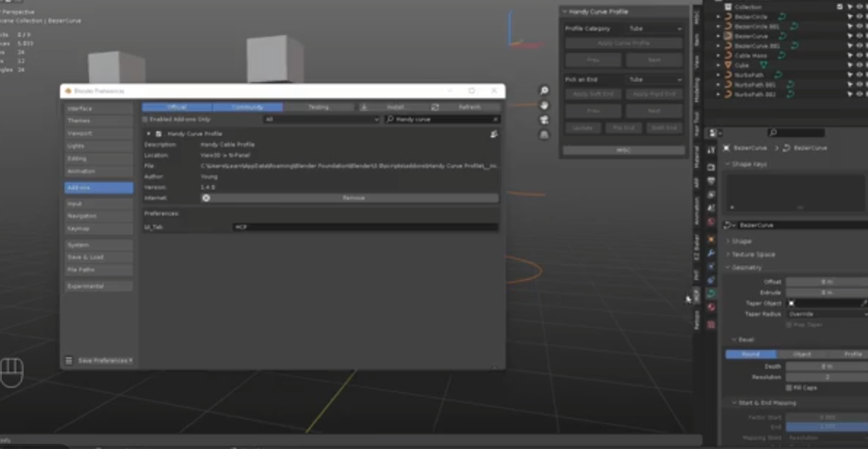Screen dimensions: 868x449
Task: Open the green Object Data curve tab
Action: (x=711, y=294)
